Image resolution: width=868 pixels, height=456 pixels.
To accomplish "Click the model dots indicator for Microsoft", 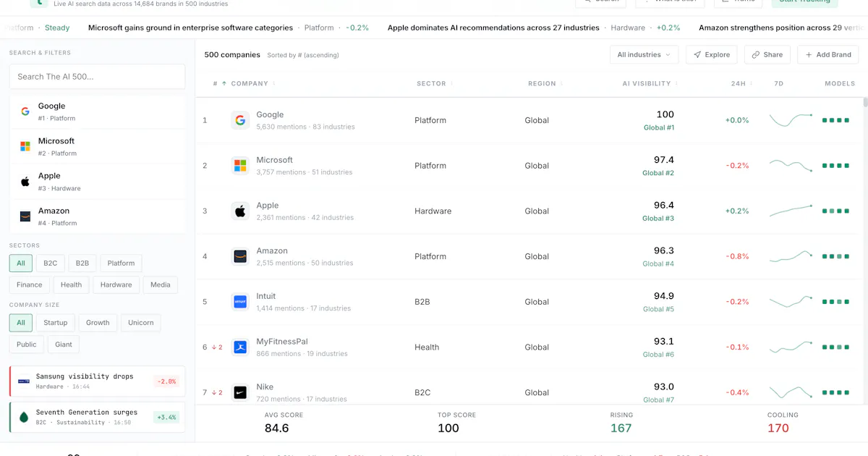I will pyautogui.click(x=835, y=166).
